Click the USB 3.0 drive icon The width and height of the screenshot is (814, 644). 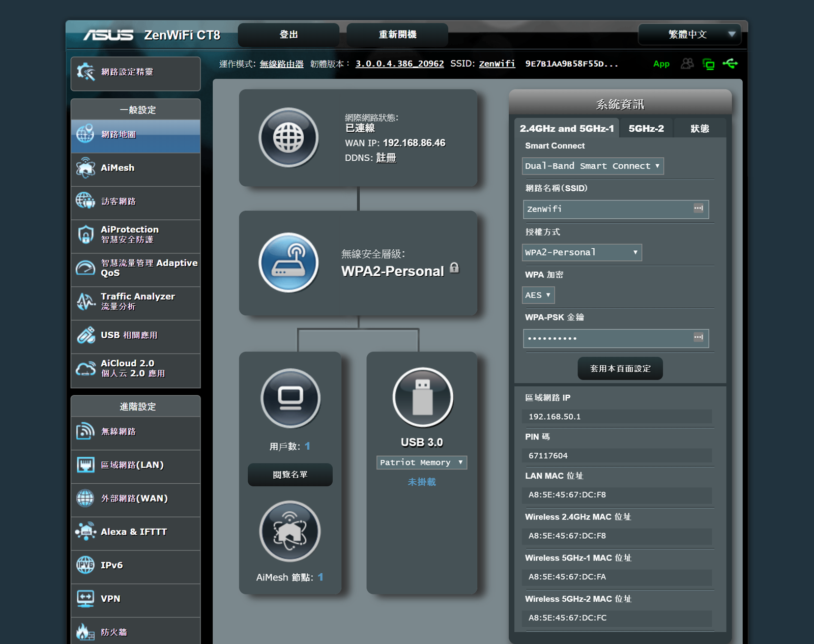click(x=422, y=398)
